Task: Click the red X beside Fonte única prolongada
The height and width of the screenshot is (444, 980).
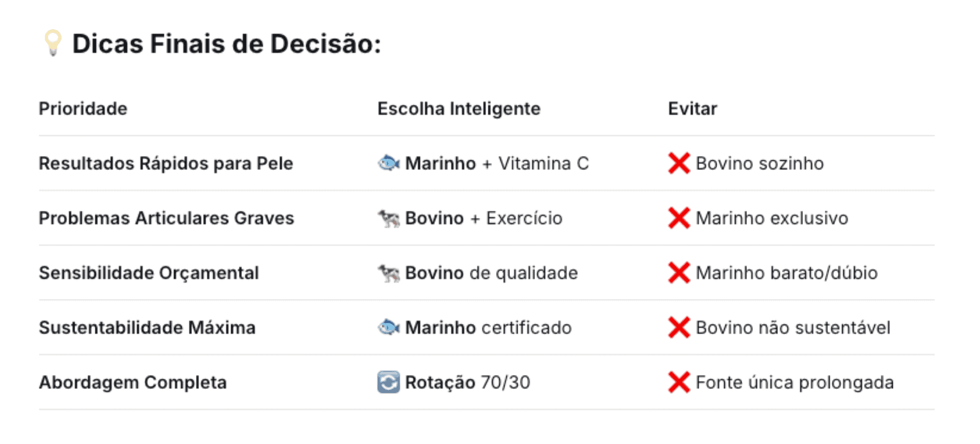Action: [679, 382]
